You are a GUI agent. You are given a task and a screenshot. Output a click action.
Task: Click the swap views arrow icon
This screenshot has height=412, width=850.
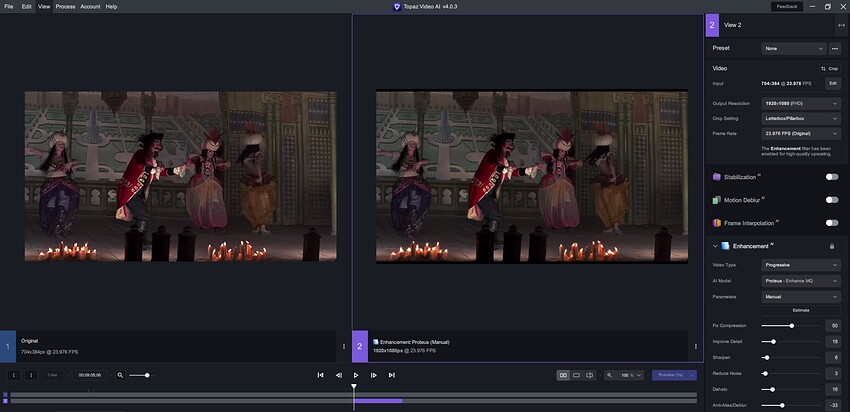(840, 25)
